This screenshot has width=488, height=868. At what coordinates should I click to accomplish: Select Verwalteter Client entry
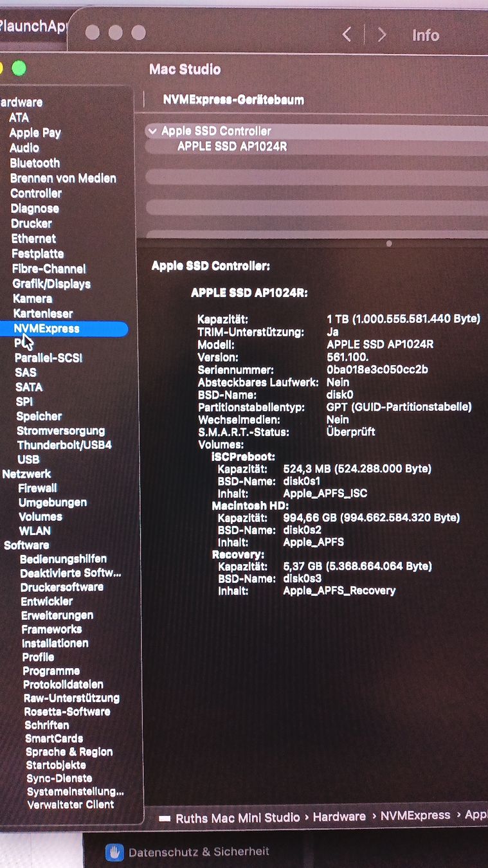(x=71, y=804)
